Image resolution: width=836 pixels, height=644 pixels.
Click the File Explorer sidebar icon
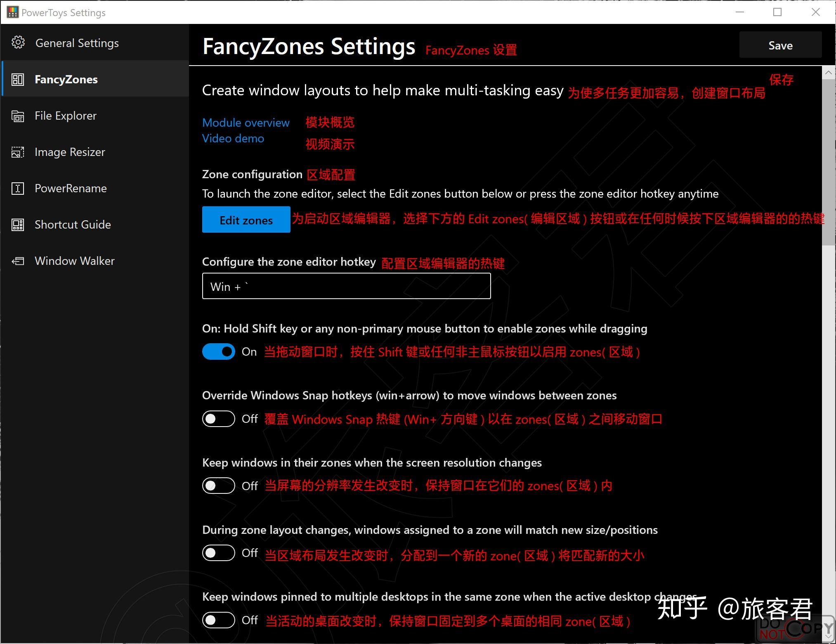pos(18,116)
